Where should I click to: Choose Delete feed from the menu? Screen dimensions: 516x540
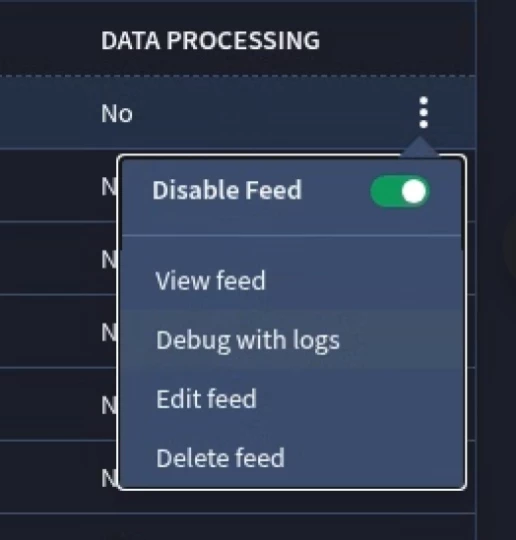pos(220,458)
